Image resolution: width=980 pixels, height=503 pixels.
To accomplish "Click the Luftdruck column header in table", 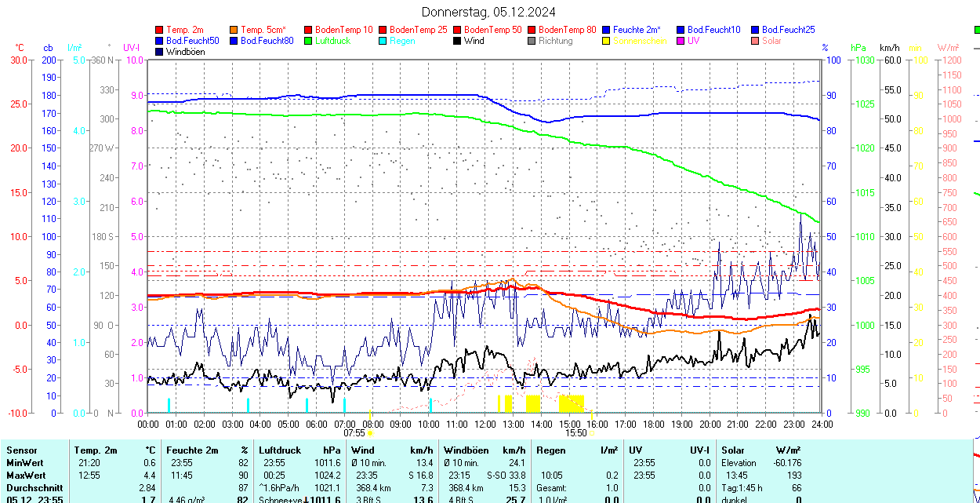I will (280, 450).
